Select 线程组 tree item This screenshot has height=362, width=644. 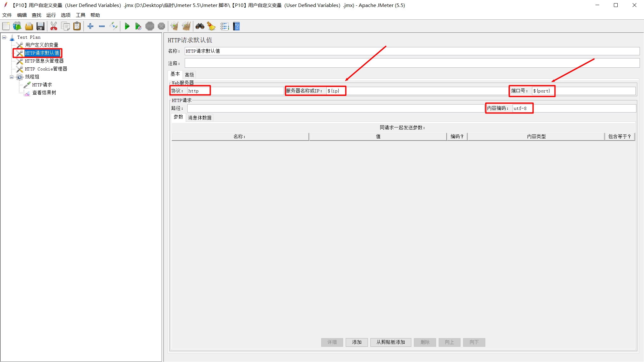(x=32, y=77)
